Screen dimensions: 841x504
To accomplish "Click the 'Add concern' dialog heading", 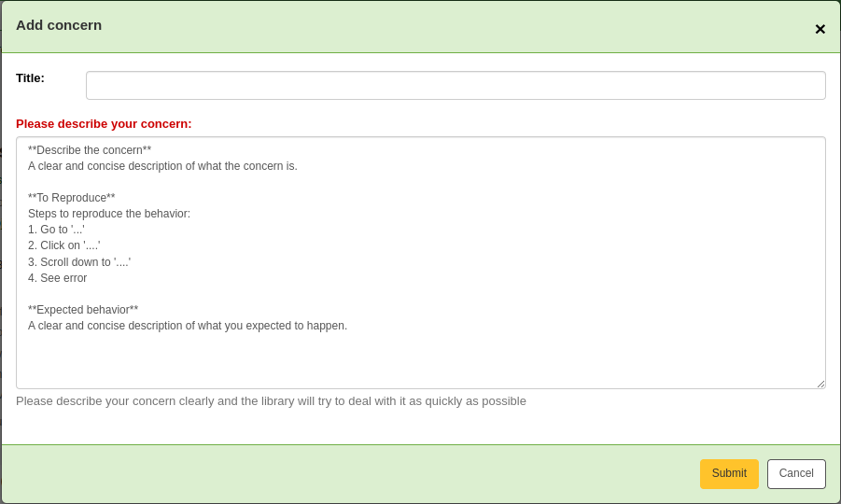I will pos(59,25).
